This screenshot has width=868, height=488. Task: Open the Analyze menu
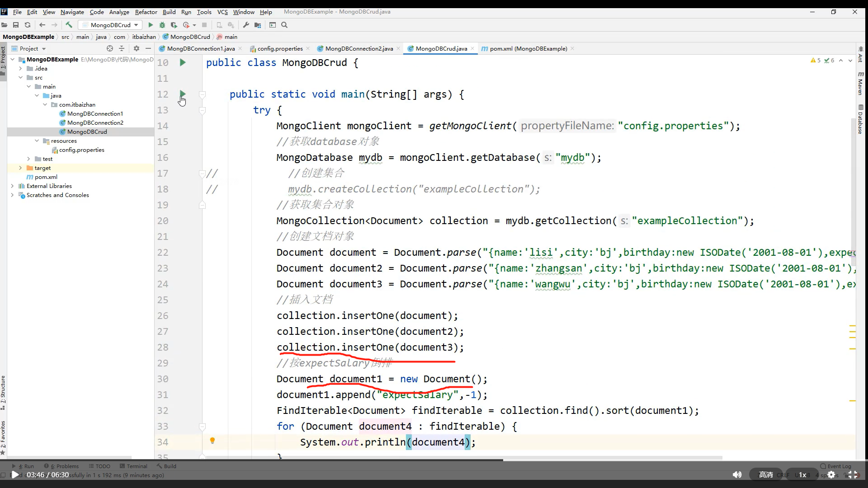pos(119,12)
